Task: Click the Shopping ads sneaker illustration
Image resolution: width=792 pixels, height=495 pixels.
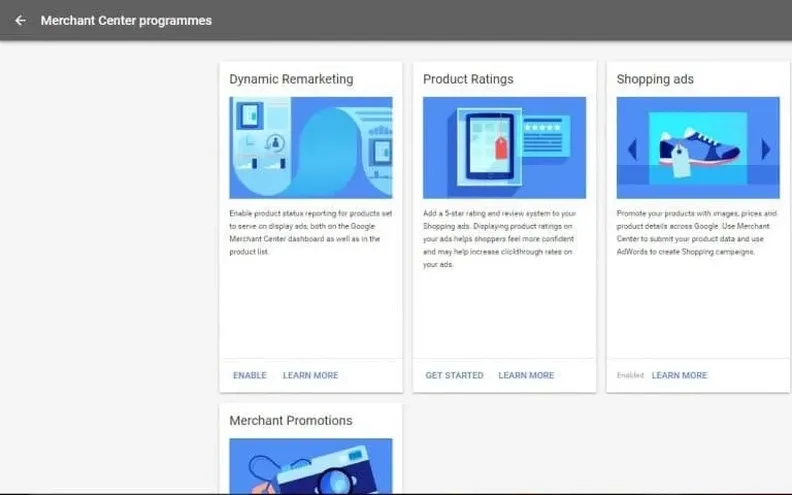Action: 698,147
